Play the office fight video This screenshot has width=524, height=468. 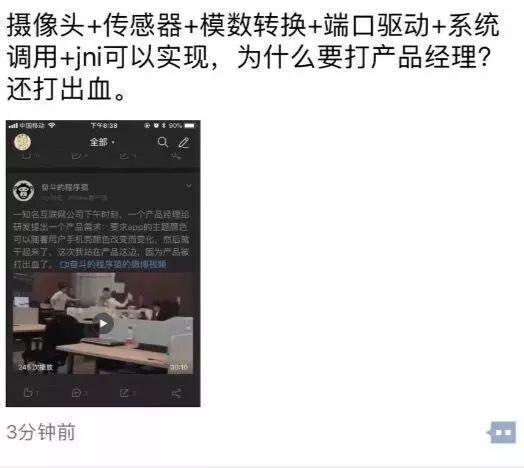click(x=103, y=323)
